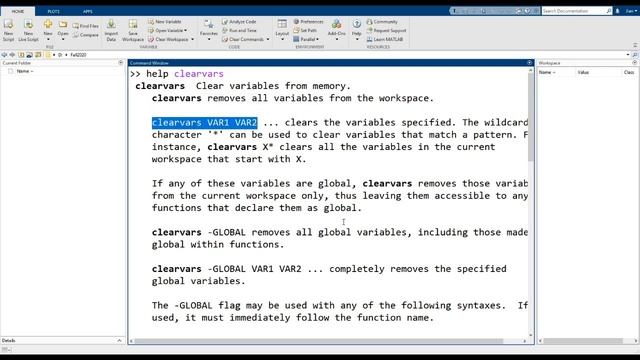This screenshot has width=640, height=360.
Task: Open the Layout menu
Action: 282,30
